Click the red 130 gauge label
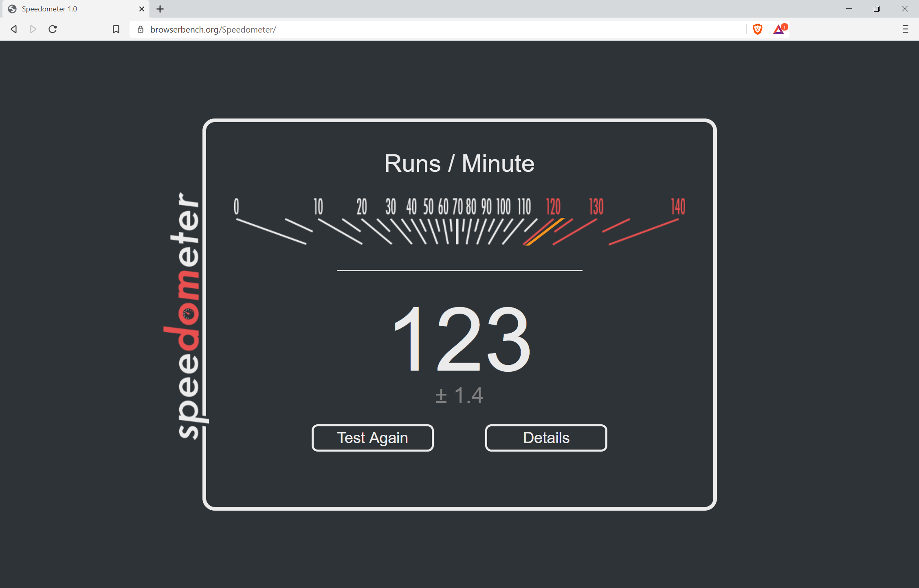The image size is (919, 588). (x=596, y=206)
